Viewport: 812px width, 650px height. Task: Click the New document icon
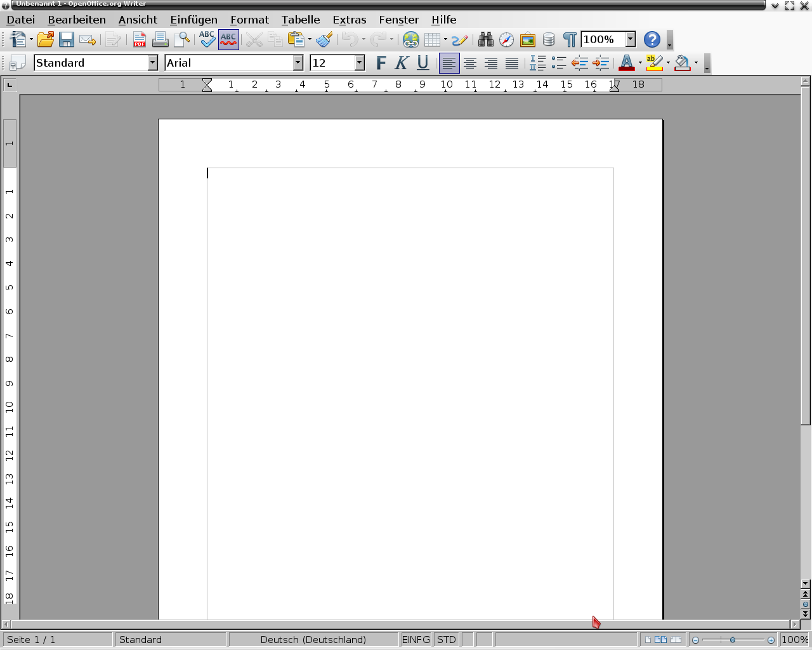tap(19, 39)
